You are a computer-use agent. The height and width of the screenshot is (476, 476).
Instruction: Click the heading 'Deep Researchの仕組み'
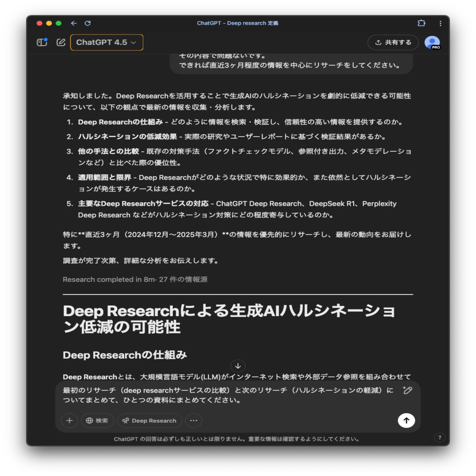(125, 355)
